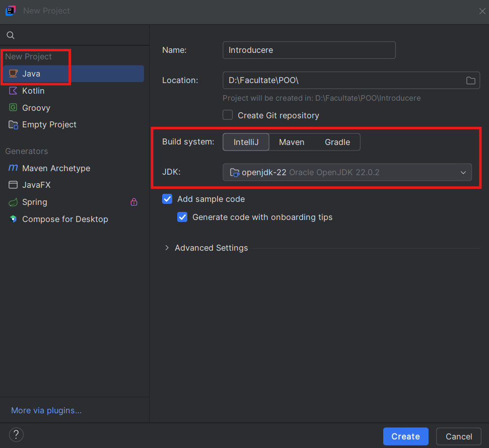Viewport: 489px width, 448px height.
Task: Open the JDK selection dropdown
Action: pyautogui.click(x=462, y=172)
